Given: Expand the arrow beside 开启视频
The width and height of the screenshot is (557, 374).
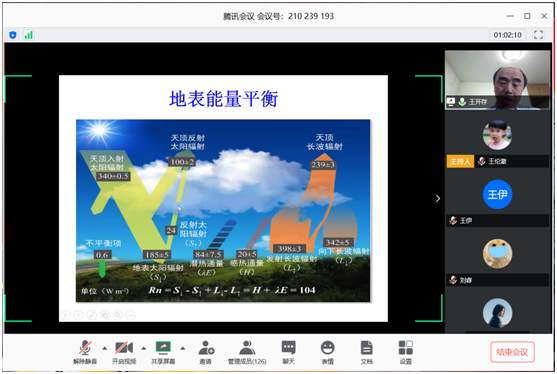Looking at the screenshot, I should coord(144,348).
